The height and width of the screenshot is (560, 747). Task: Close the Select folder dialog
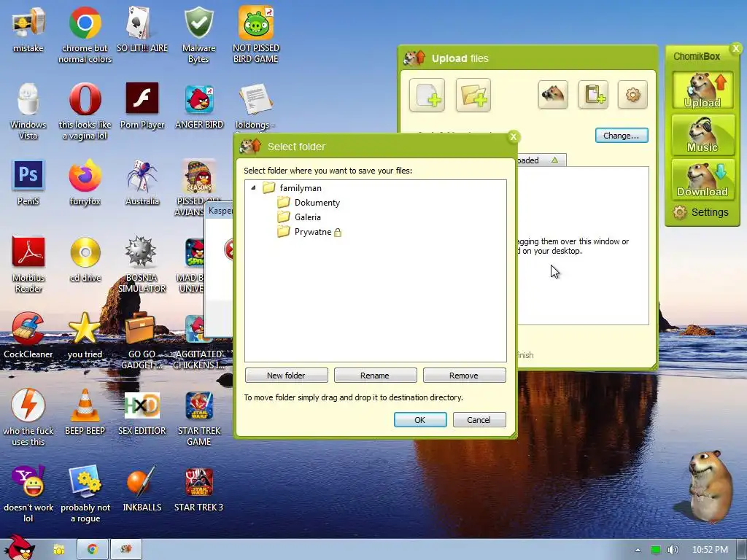click(513, 137)
